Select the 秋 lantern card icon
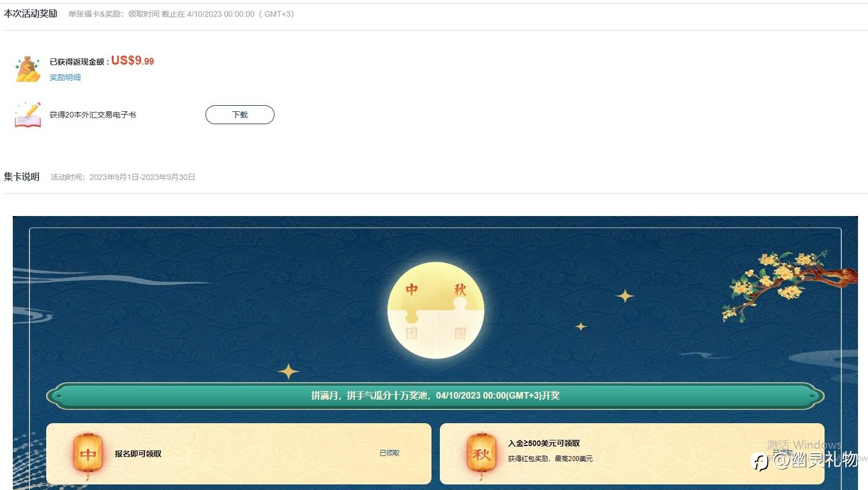The image size is (868, 490). [x=482, y=455]
